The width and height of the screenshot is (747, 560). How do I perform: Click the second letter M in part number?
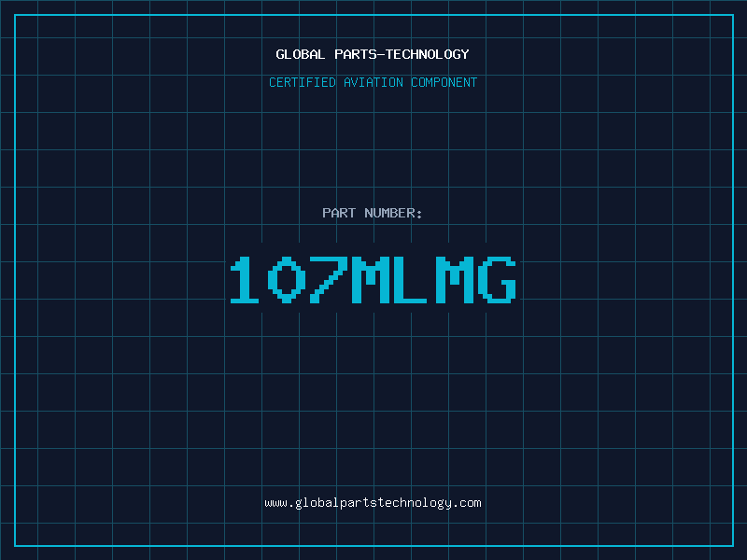[453, 280]
